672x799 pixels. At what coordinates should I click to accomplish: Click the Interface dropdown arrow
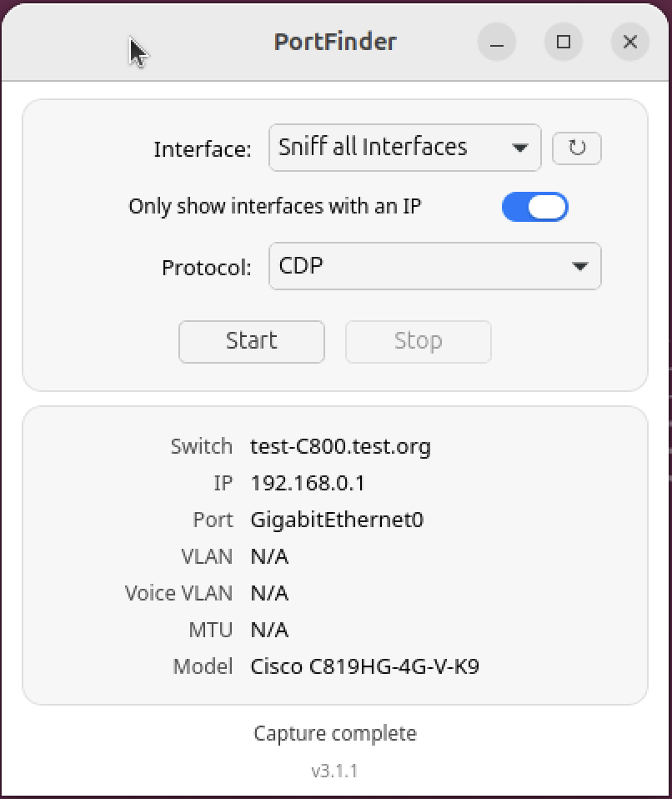click(x=521, y=147)
